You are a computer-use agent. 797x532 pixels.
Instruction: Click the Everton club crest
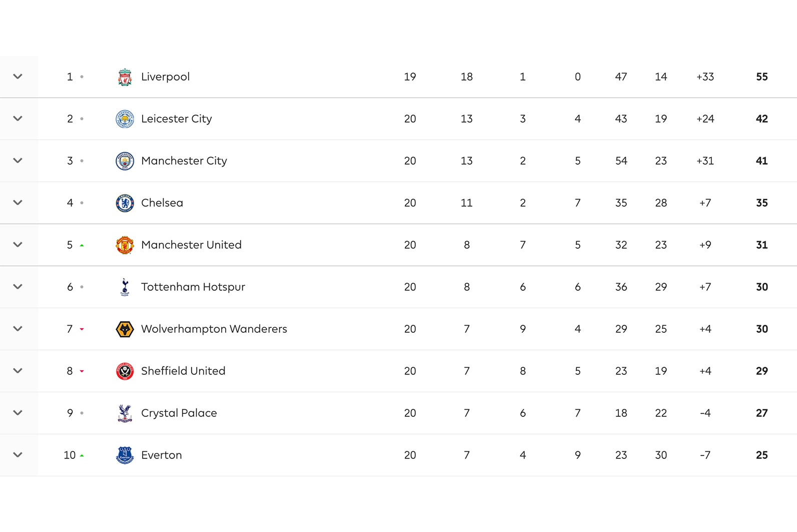click(x=125, y=455)
